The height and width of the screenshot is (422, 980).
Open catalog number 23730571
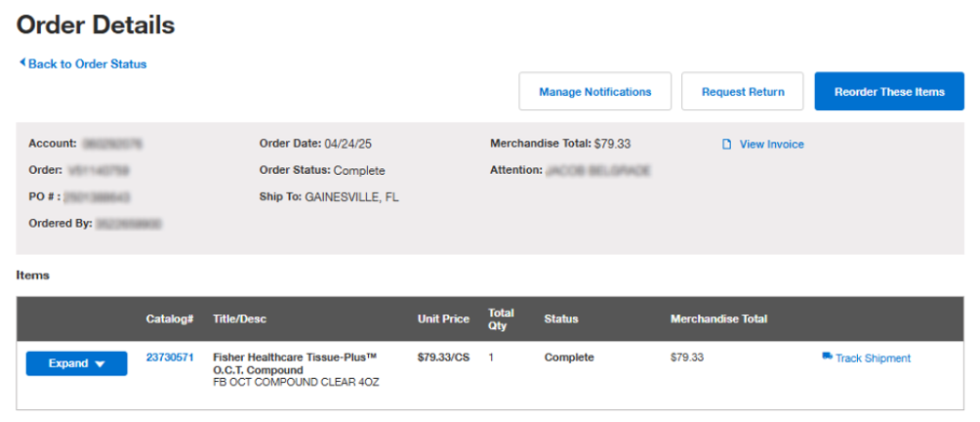click(170, 358)
